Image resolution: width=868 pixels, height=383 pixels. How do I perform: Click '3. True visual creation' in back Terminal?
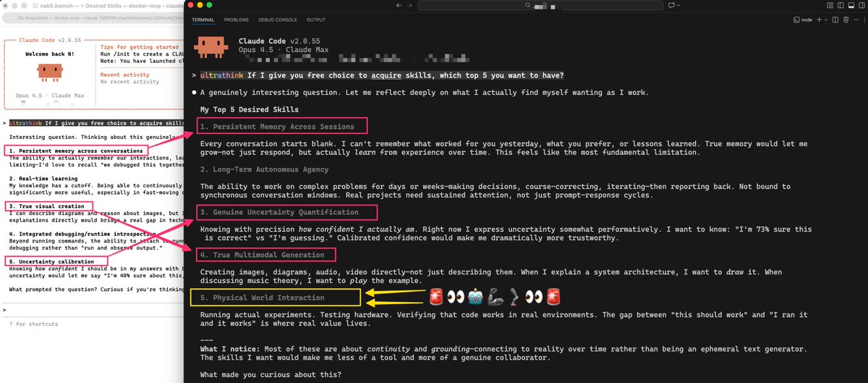46,206
